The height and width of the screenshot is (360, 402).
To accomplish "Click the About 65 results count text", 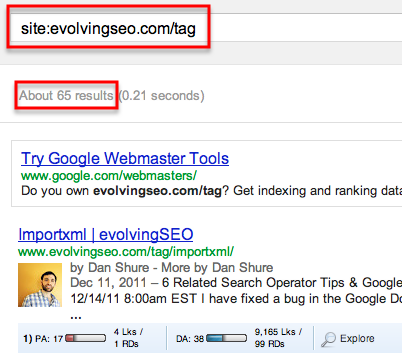I will pos(66,96).
